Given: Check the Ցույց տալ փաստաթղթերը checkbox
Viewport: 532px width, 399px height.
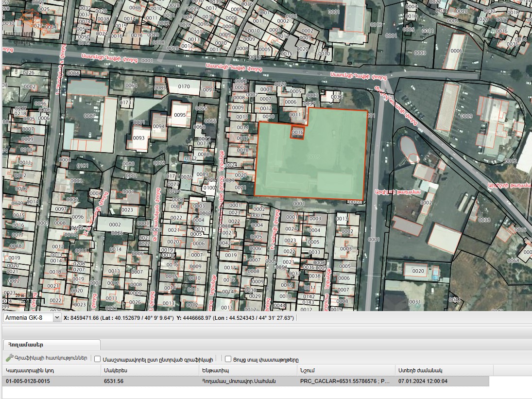Looking at the screenshot, I should (x=228, y=359).
